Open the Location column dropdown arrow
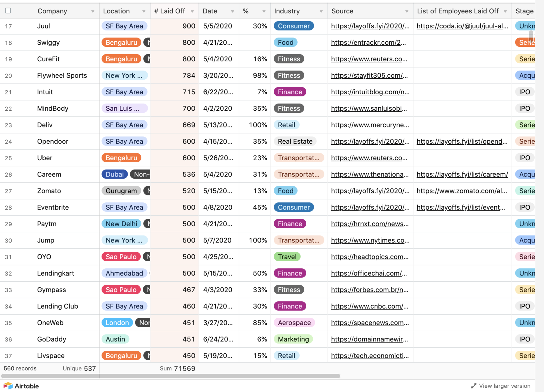This screenshot has width=544, height=392. (x=144, y=11)
